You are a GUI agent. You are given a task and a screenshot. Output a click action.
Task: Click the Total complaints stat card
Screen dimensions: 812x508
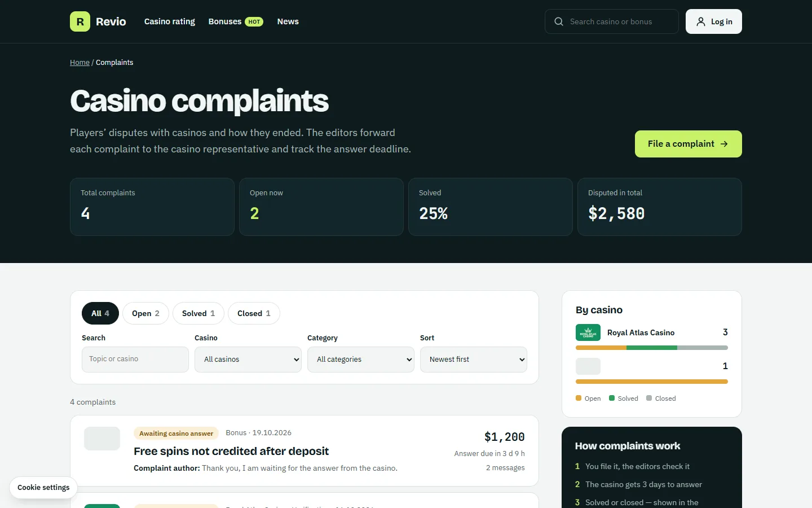152,207
